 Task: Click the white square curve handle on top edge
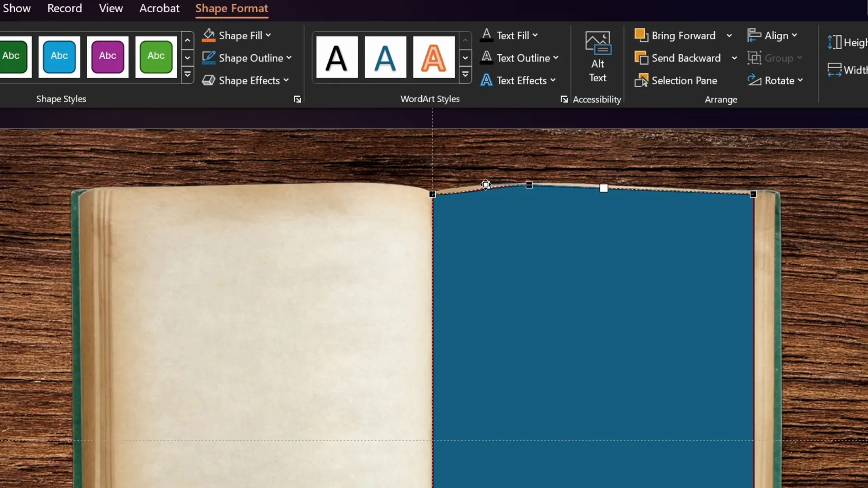click(x=604, y=188)
